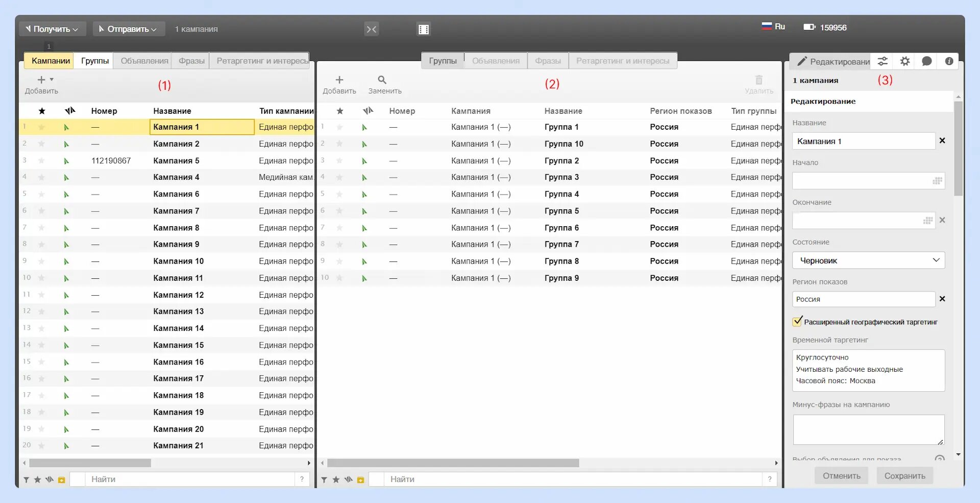Screen dimensions: 980x503
Task: Open the Временной таргетинг settings box
Action: pyautogui.click(x=868, y=370)
